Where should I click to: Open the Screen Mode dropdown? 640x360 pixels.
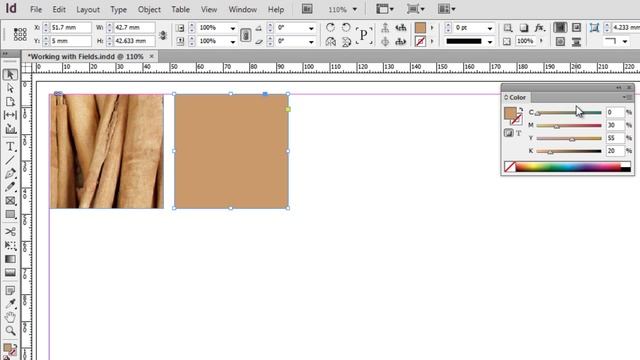pyautogui.click(x=416, y=9)
